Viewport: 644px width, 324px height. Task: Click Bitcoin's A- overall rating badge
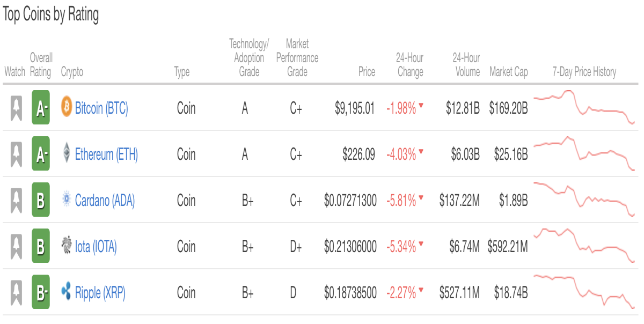pyautogui.click(x=41, y=108)
